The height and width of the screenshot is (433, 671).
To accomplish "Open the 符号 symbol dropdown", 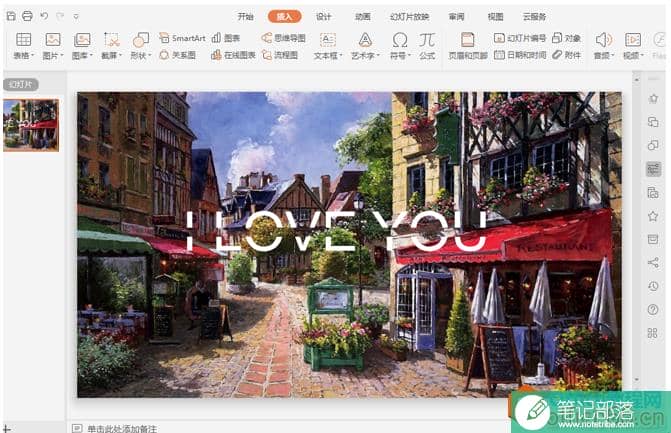I will (400, 46).
